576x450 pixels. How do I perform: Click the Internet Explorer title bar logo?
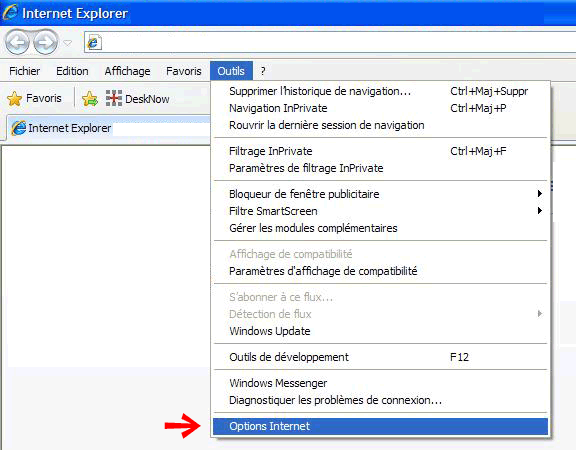(10, 12)
